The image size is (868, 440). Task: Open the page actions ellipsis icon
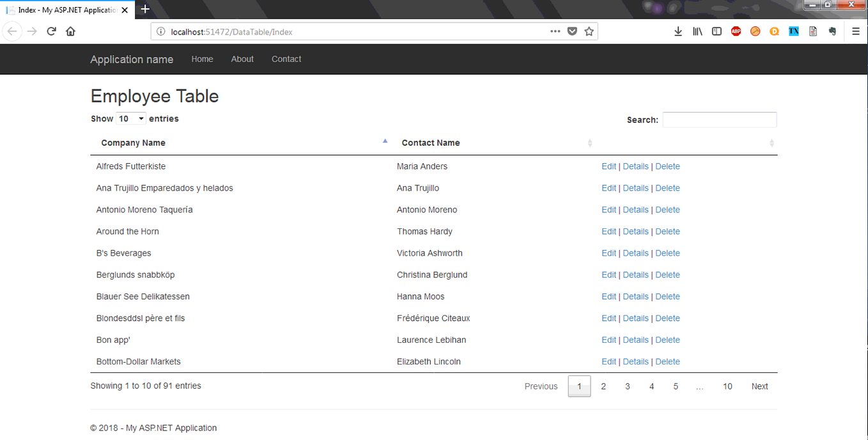(555, 31)
